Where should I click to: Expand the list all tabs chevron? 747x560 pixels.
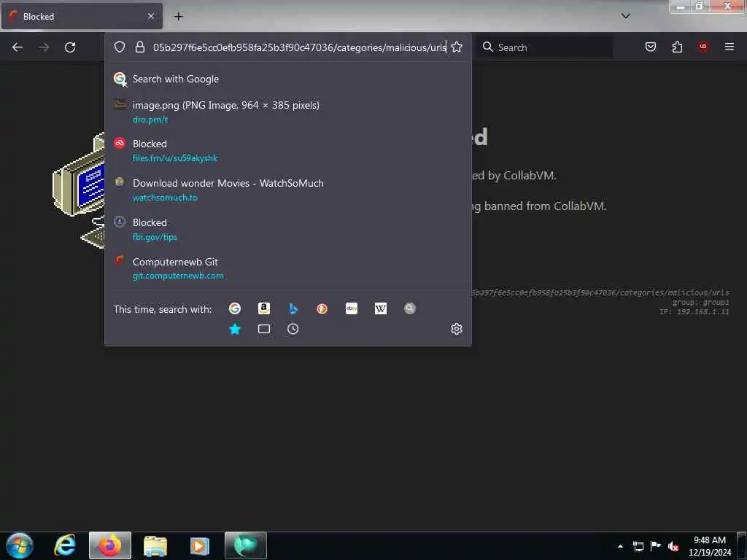point(626,16)
